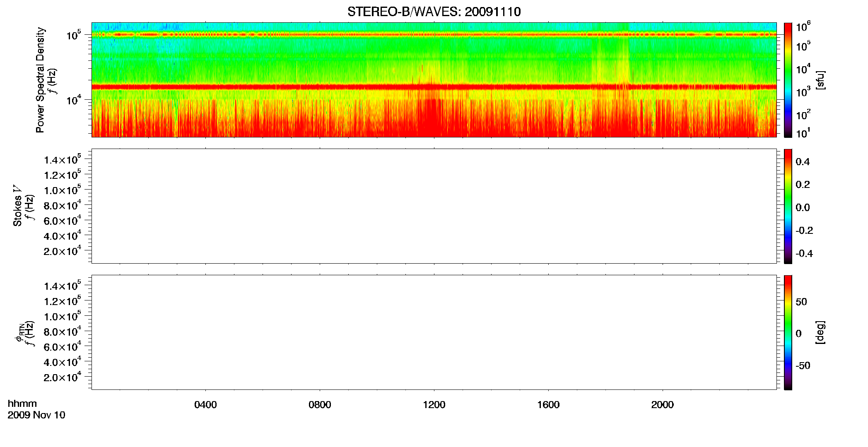The width and height of the screenshot is (868, 447).
Task: Click the Power Spectral Density axis title
Action: tap(40, 80)
